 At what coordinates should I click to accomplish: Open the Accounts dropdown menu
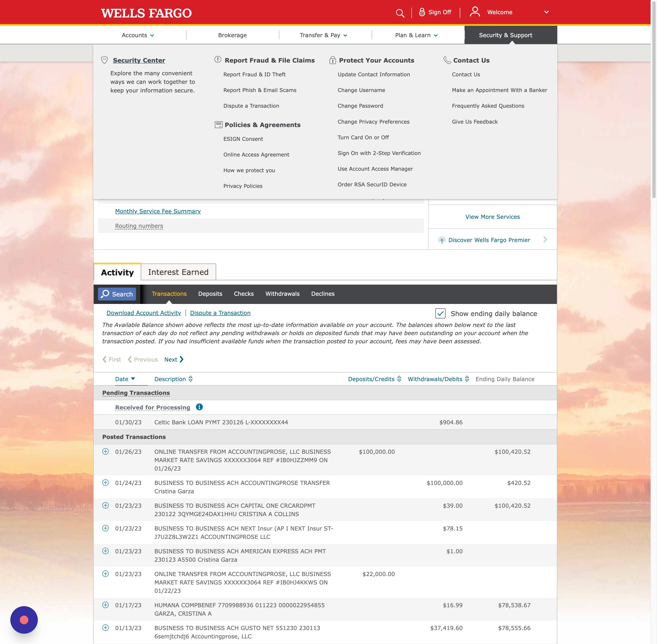(137, 35)
